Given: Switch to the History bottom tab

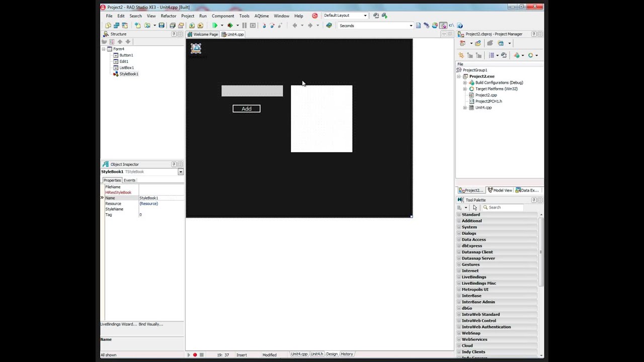Looking at the screenshot, I should (347, 354).
